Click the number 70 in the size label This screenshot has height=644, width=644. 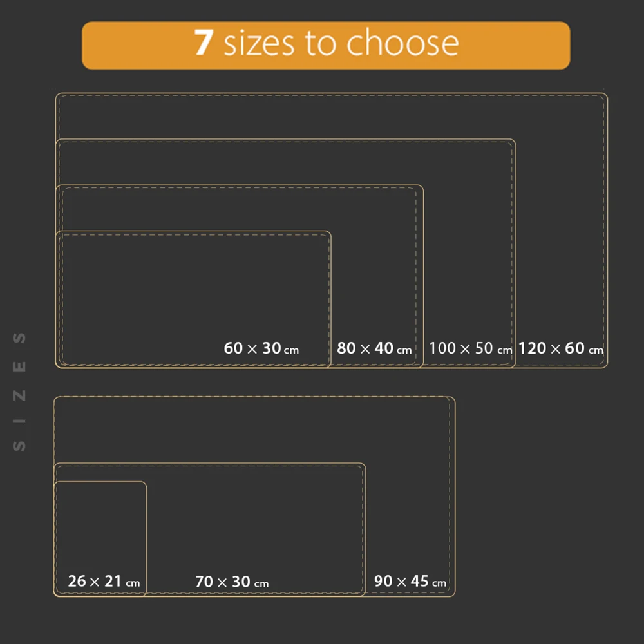pos(204,582)
